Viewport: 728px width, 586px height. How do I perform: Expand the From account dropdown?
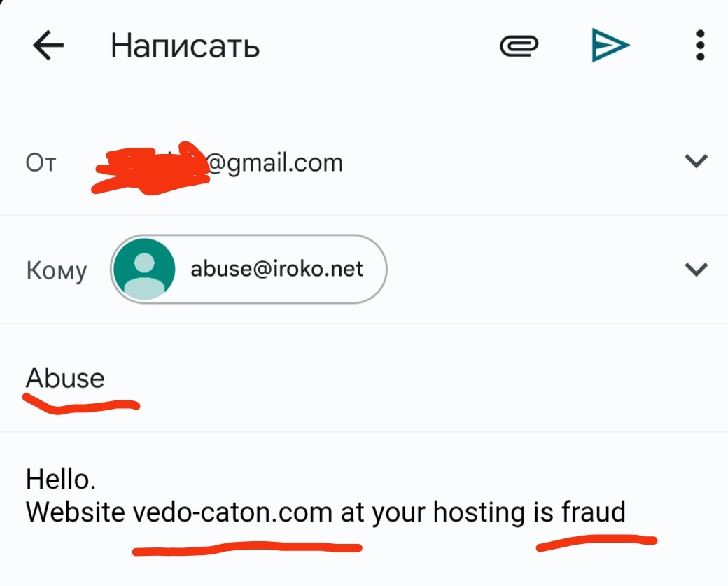(696, 161)
